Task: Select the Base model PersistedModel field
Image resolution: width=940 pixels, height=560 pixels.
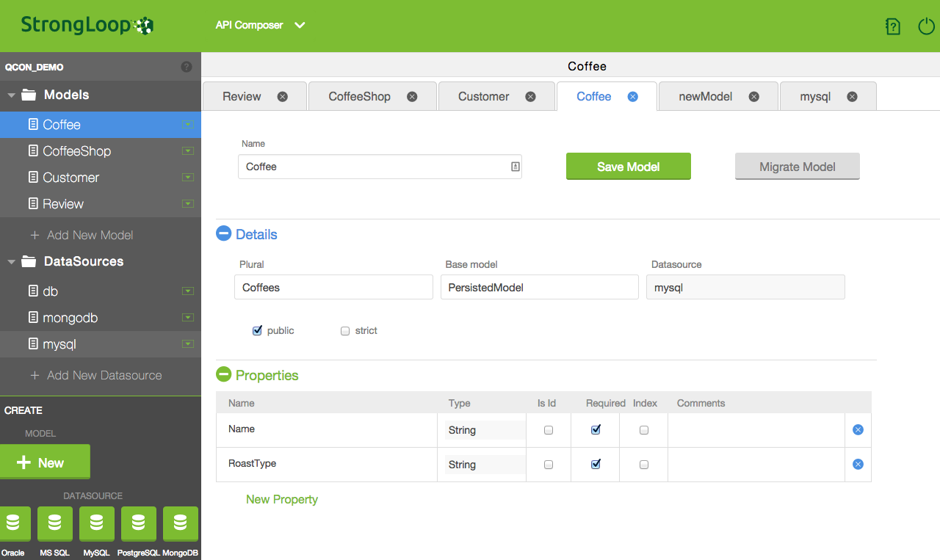Action: 540,287
